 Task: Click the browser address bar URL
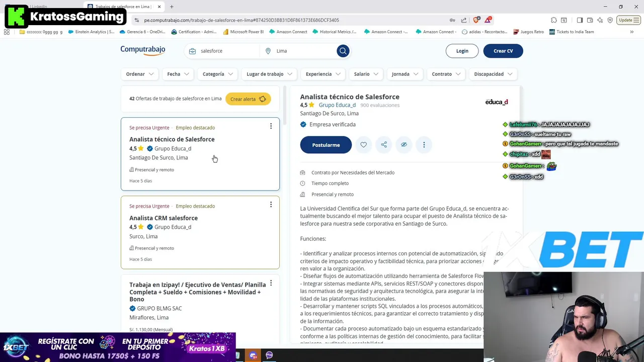242,20
